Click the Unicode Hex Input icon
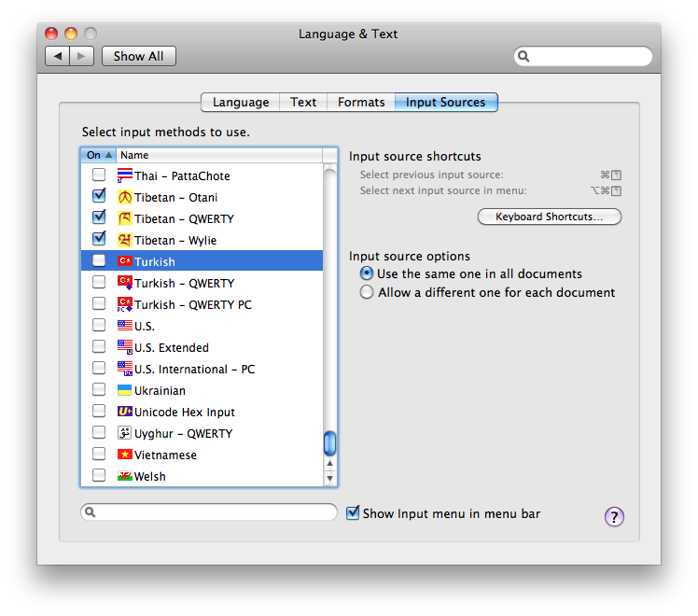This screenshot has width=698, height=616. click(x=125, y=413)
